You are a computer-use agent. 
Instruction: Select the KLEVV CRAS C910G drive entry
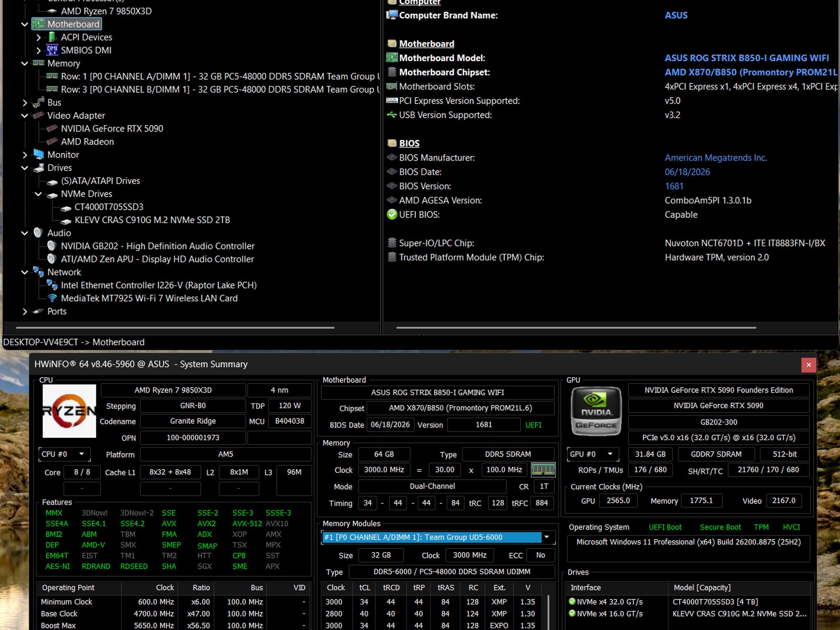(x=152, y=220)
